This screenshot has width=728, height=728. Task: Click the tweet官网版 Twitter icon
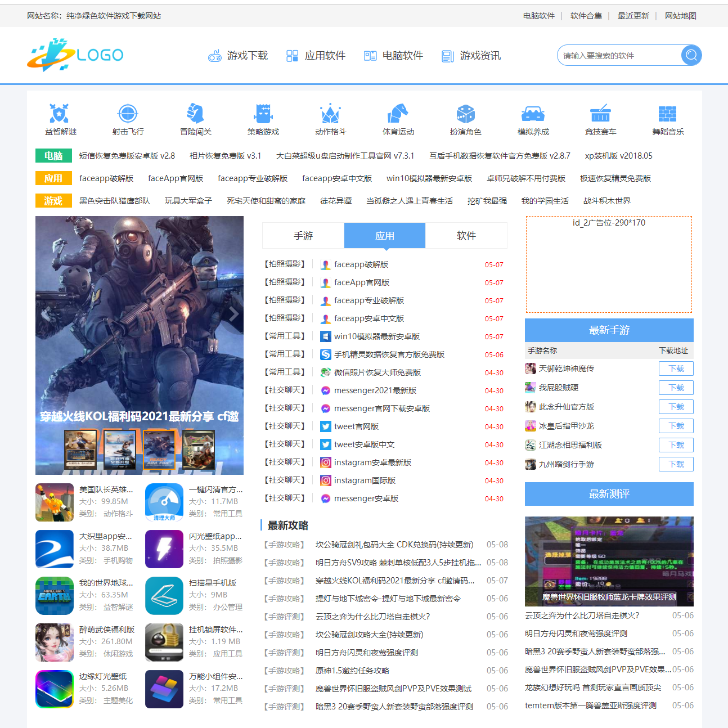[x=325, y=426]
